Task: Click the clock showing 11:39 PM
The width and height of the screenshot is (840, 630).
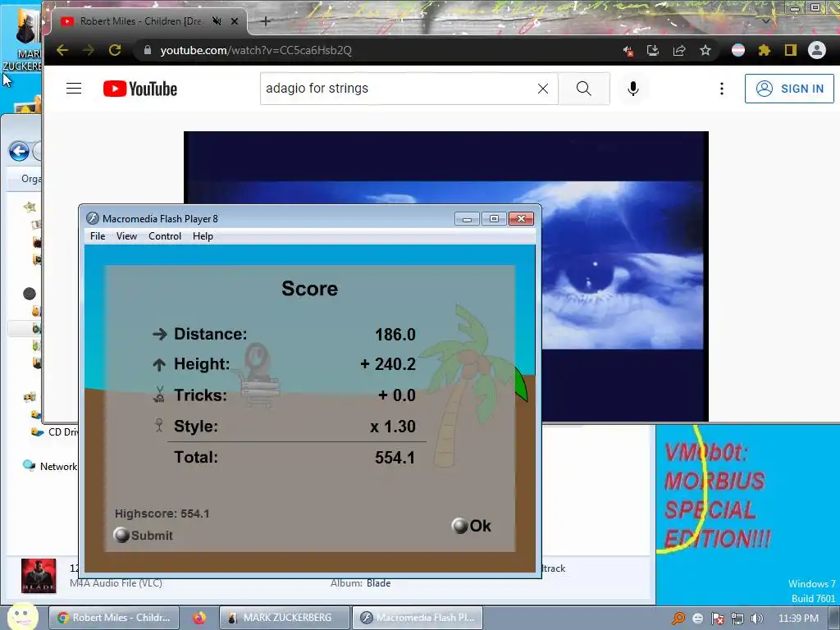Action: (x=798, y=618)
